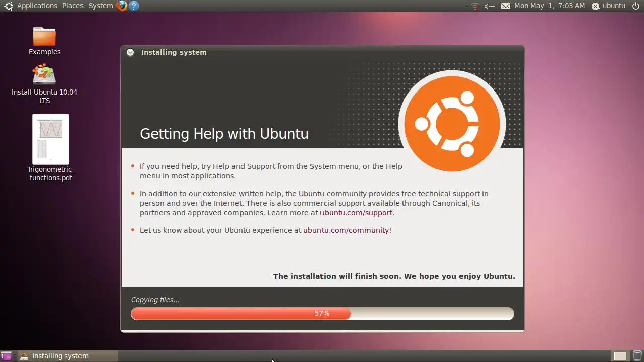
Task: Open the volume indicator
Action: pos(490,6)
